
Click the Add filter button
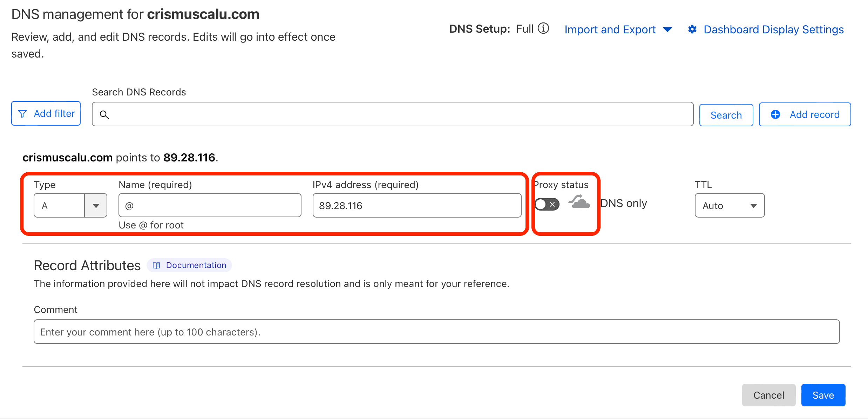point(46,114)
